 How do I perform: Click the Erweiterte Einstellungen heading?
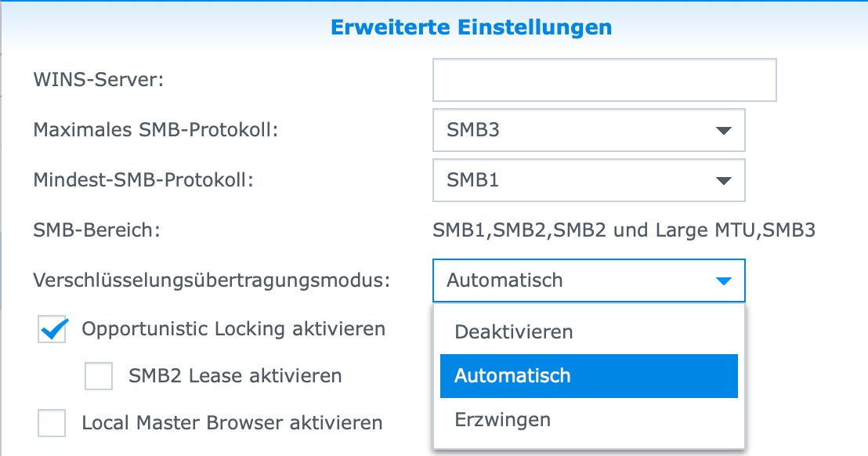pos(471,27)
